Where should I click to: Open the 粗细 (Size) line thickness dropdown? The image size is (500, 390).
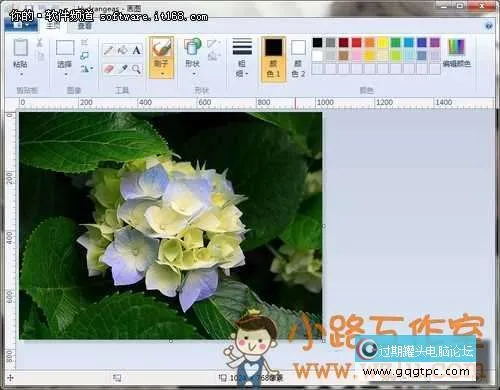242,58
